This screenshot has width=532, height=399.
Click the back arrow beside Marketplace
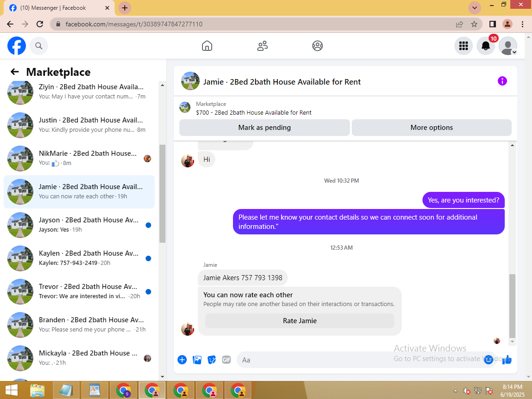tap(15, 72)
